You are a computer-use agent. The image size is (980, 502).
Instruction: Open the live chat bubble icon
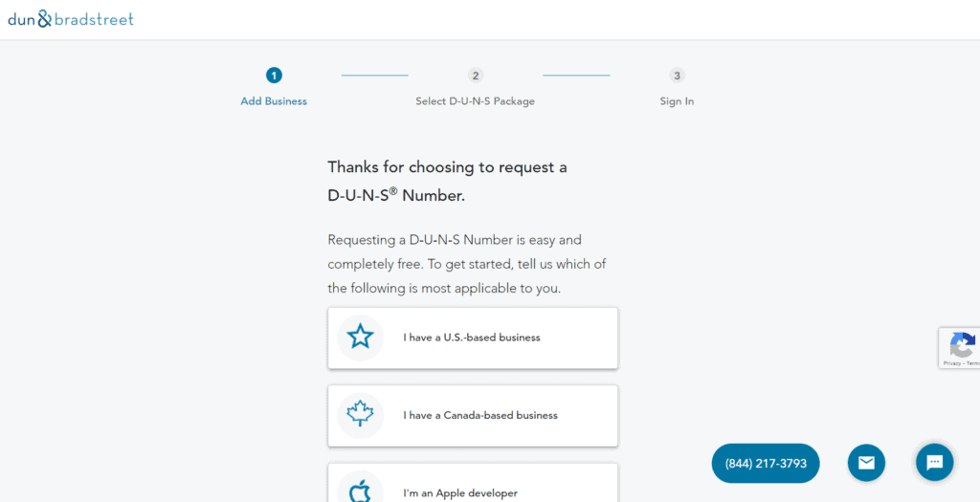pyautogui.click(x=934, y=463)
